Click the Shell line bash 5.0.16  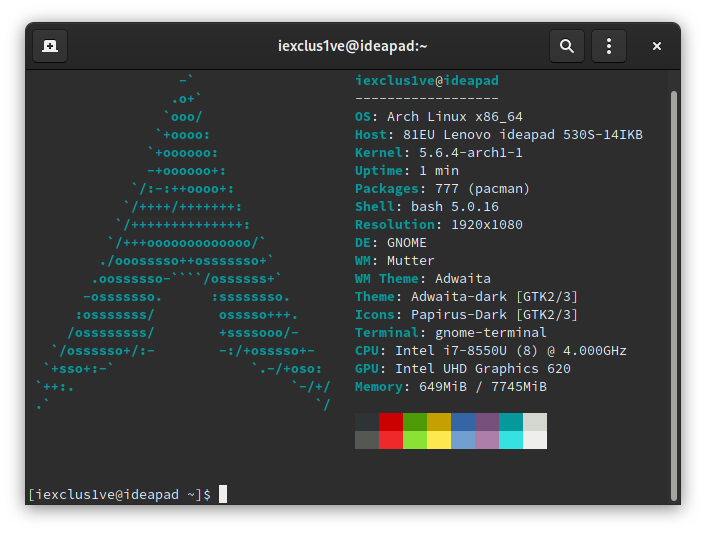click(427, 207)
